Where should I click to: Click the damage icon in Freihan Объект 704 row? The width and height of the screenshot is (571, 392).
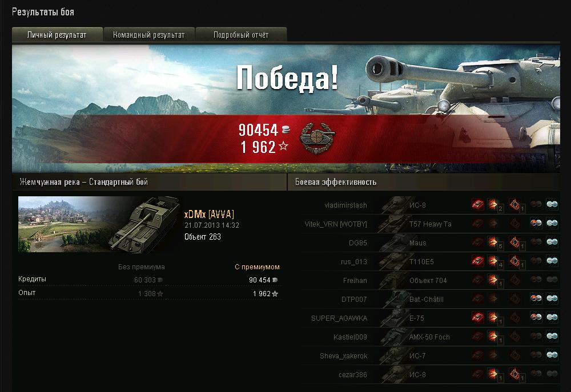493,280
